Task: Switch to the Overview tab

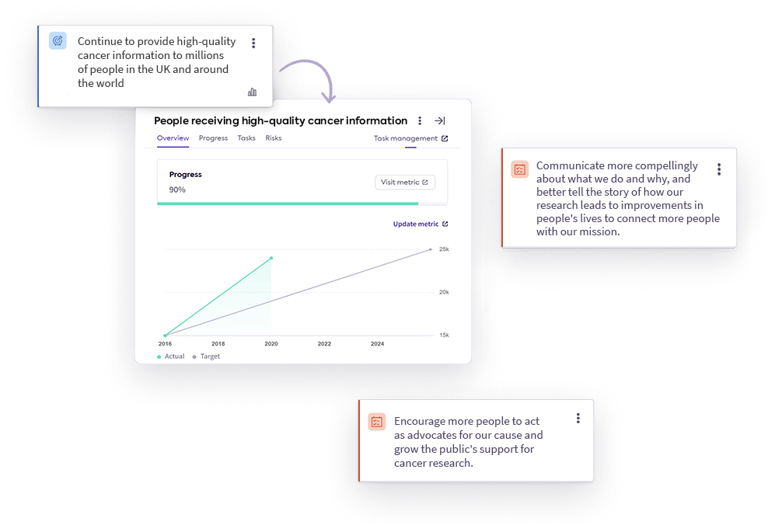Action: coord(173,138)
